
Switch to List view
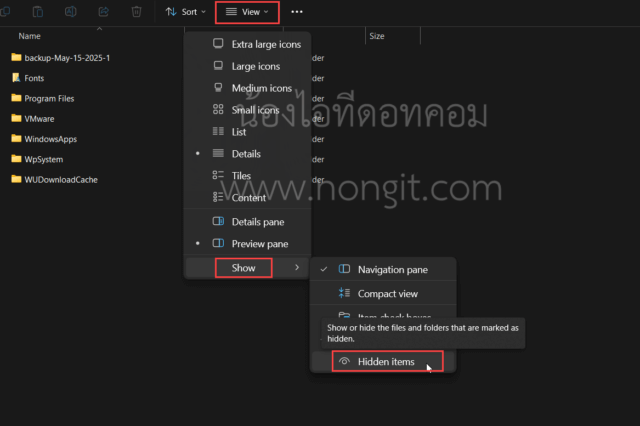point(247,132)
